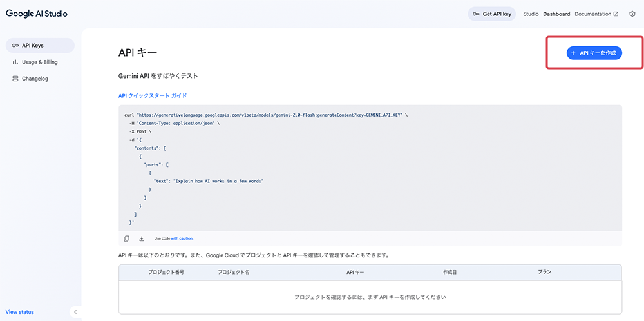Image resolution: width=644 pixels, height=321 pixels.
Task: Click the settings gear icon
Action: point(632,14)
